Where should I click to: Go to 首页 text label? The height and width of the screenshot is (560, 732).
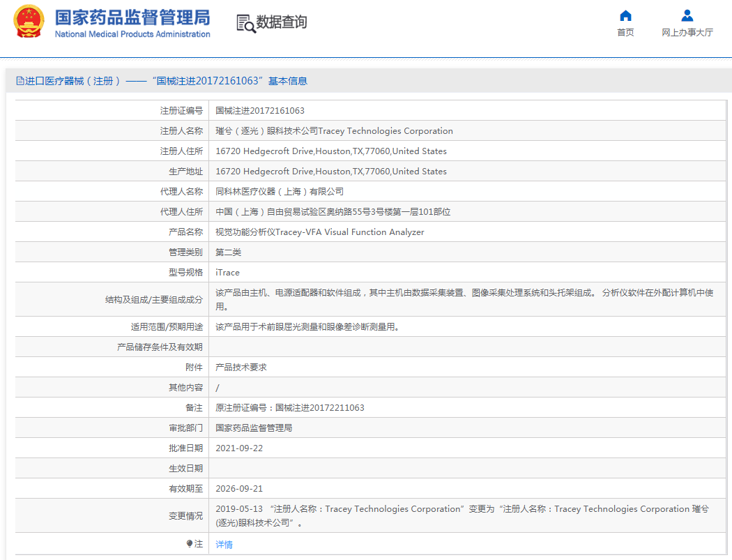[625, 33]
